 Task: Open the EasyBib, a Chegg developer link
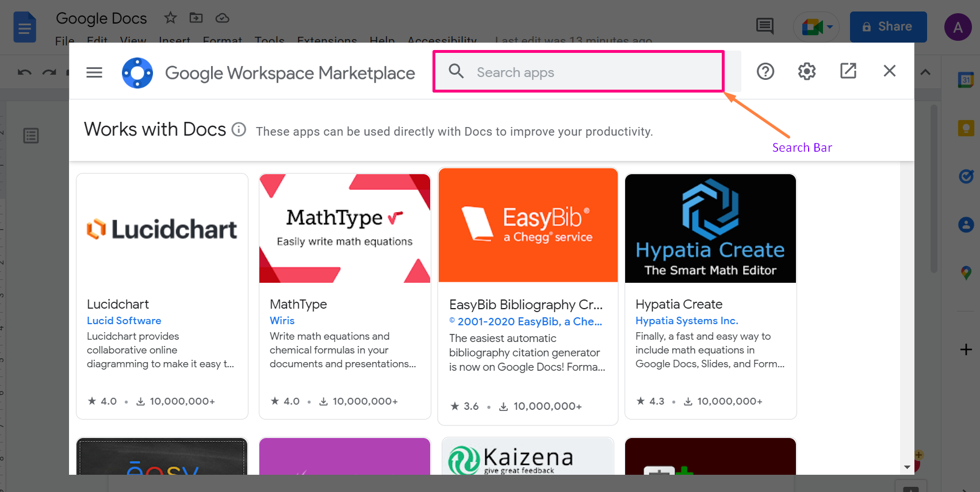tap(526, 322)
